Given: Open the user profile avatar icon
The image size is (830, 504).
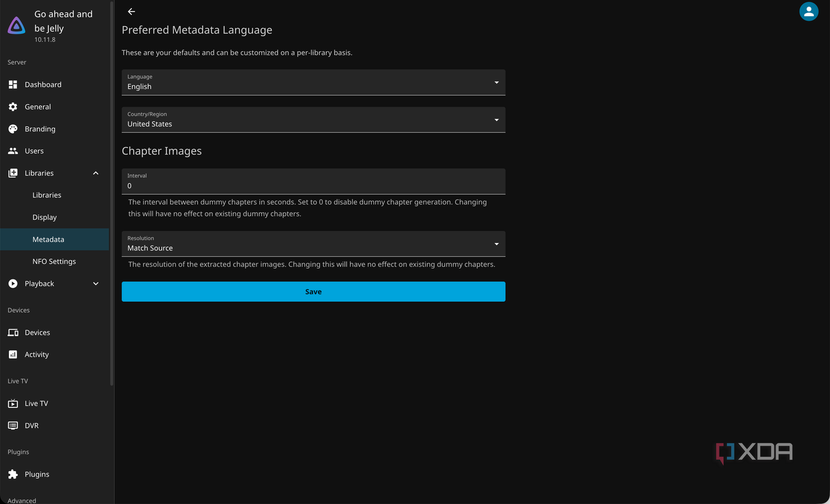Looking at the screenshot, I should pyautogui.click(x=808, y=11).
